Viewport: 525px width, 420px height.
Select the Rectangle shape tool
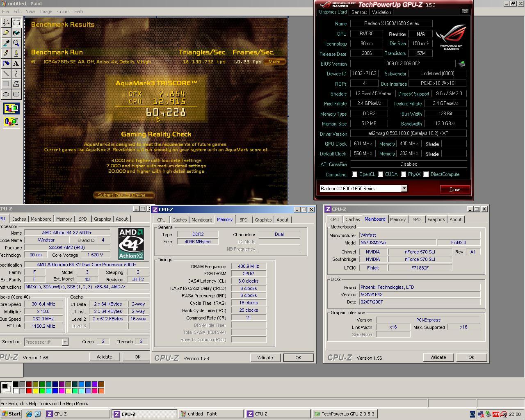(x=6, y=84)
